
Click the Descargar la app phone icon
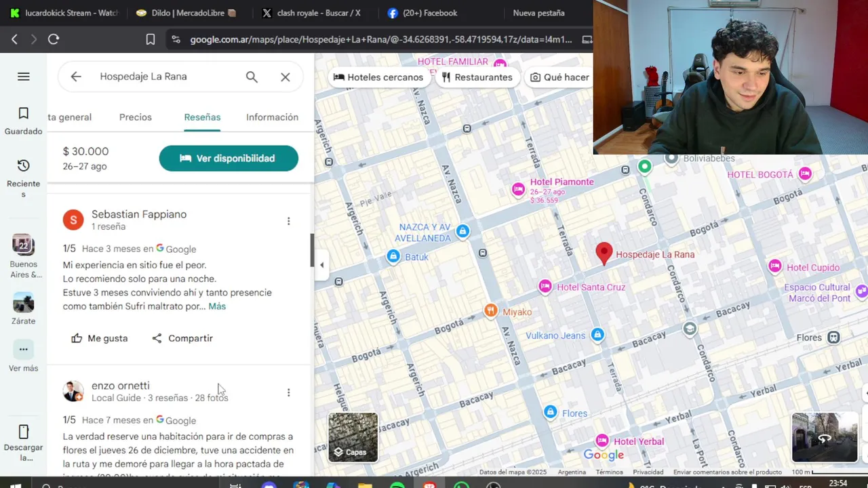(x=24, y=432)
